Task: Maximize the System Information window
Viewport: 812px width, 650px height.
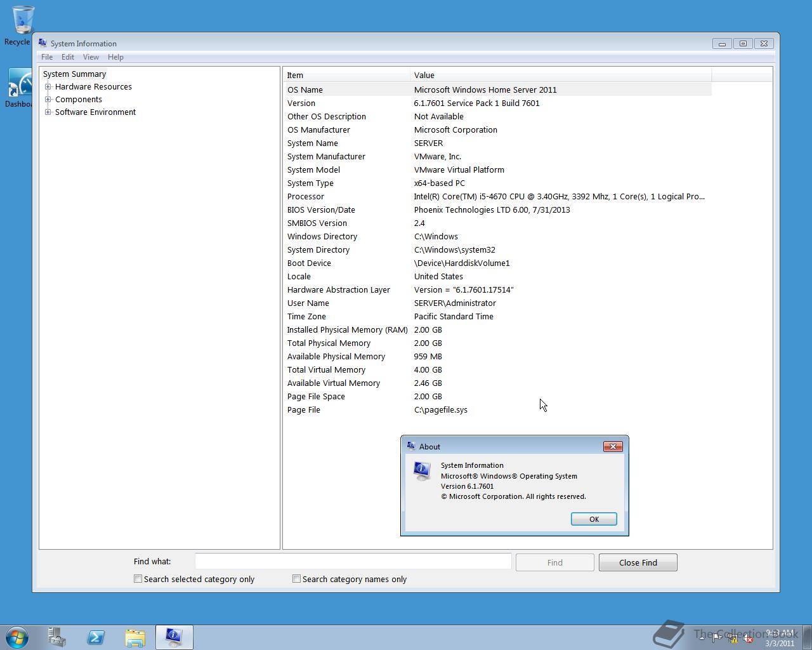Action: tap(743, 44)
